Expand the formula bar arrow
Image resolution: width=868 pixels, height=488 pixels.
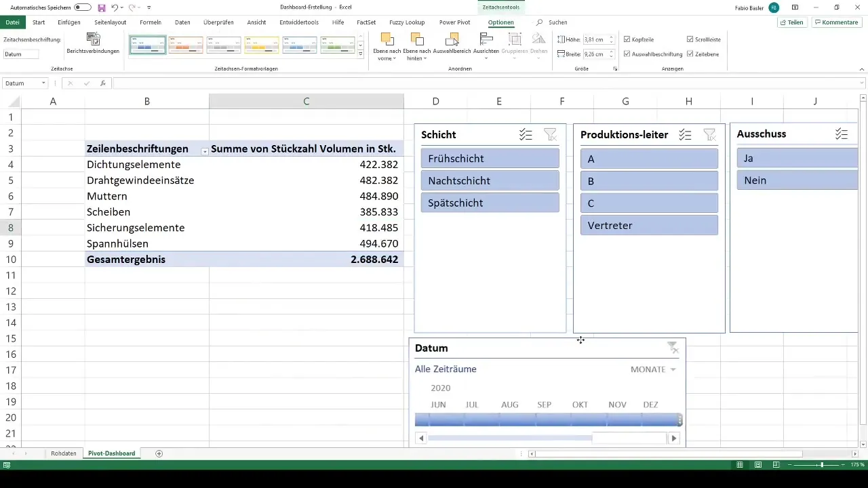862,83
